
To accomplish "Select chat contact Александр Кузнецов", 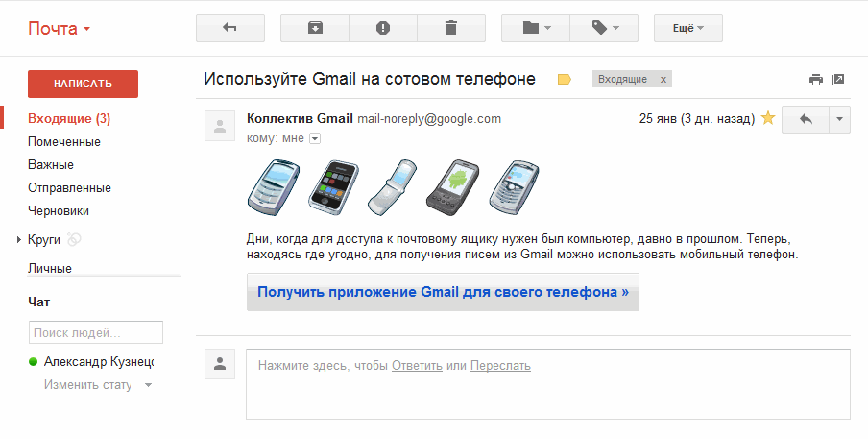I will pyautogui.click(x=99, y=361).
